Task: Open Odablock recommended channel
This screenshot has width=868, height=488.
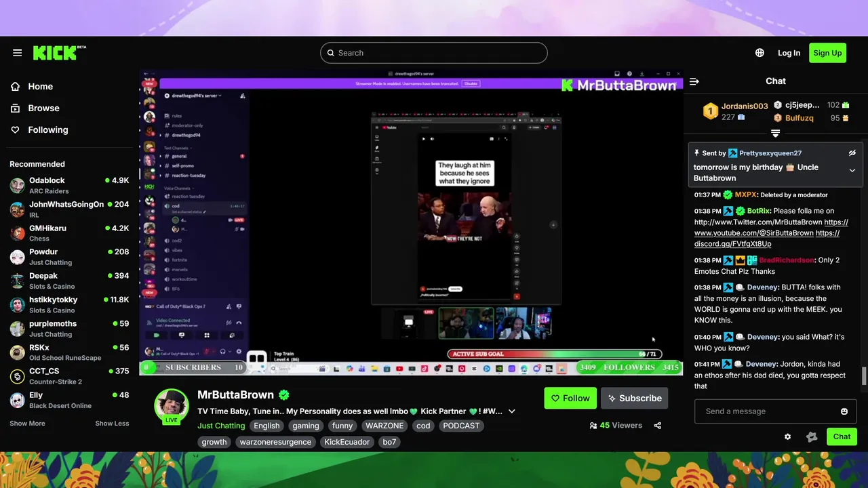Action: tap(69, 185)
